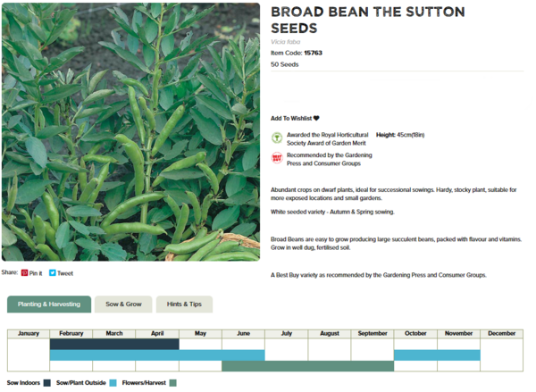Click the item code 15763
The height and width of the screenshot is (392, 536).
click(313, 53)
